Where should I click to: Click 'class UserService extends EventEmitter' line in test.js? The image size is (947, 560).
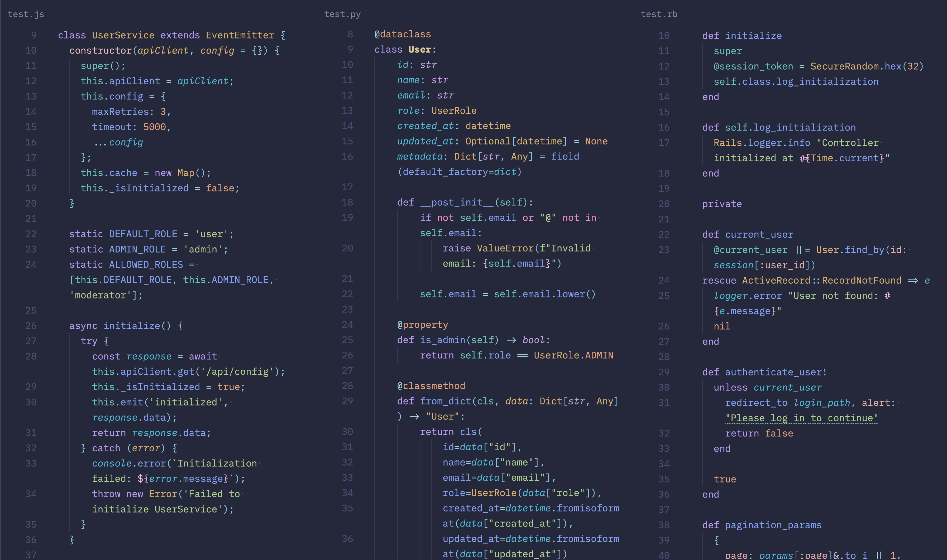[x=172, y=35]
